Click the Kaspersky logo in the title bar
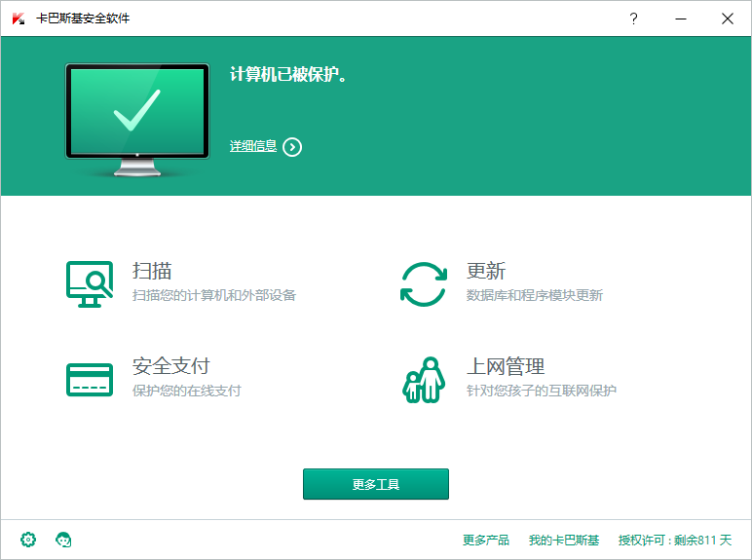752x560 pixels. click(19, 19)
